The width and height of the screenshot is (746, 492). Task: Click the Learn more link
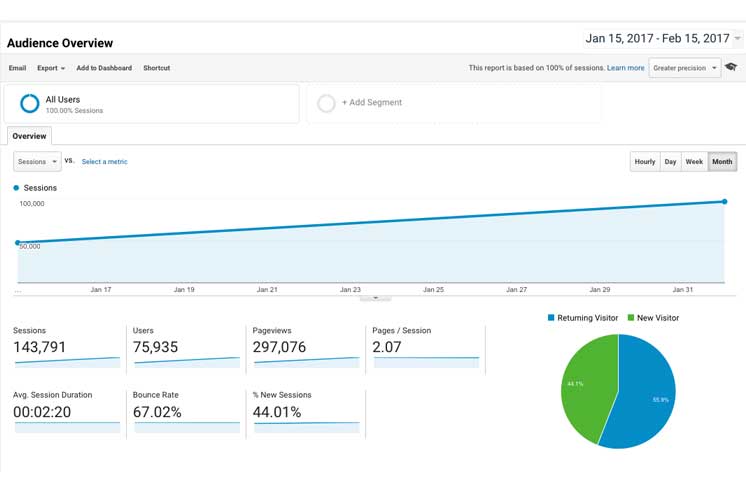(x=625, y=68)
